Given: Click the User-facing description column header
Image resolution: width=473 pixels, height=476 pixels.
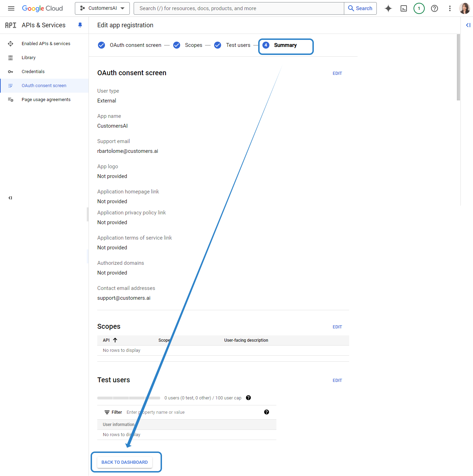Looking at the screenshot, I should click(246, 340).
